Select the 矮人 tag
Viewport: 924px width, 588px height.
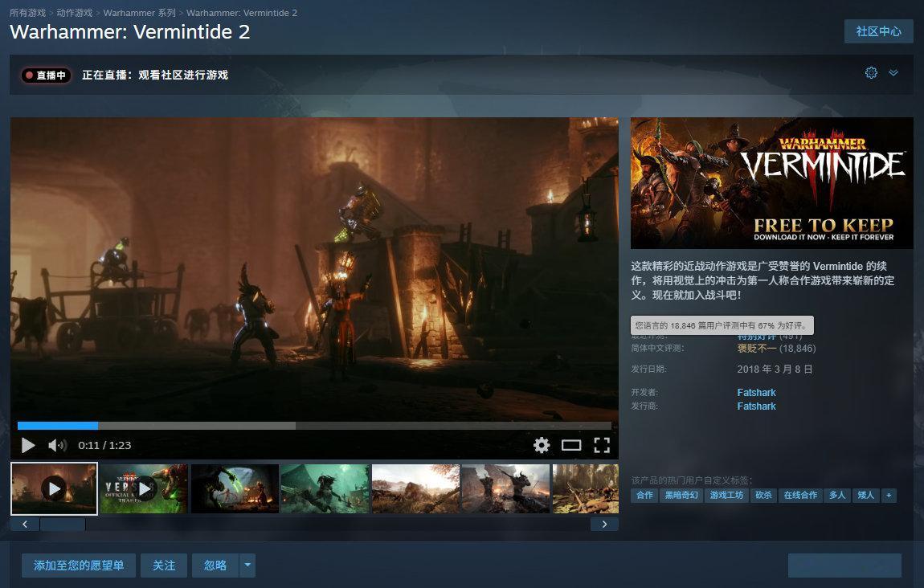click(x=865, y=495)
